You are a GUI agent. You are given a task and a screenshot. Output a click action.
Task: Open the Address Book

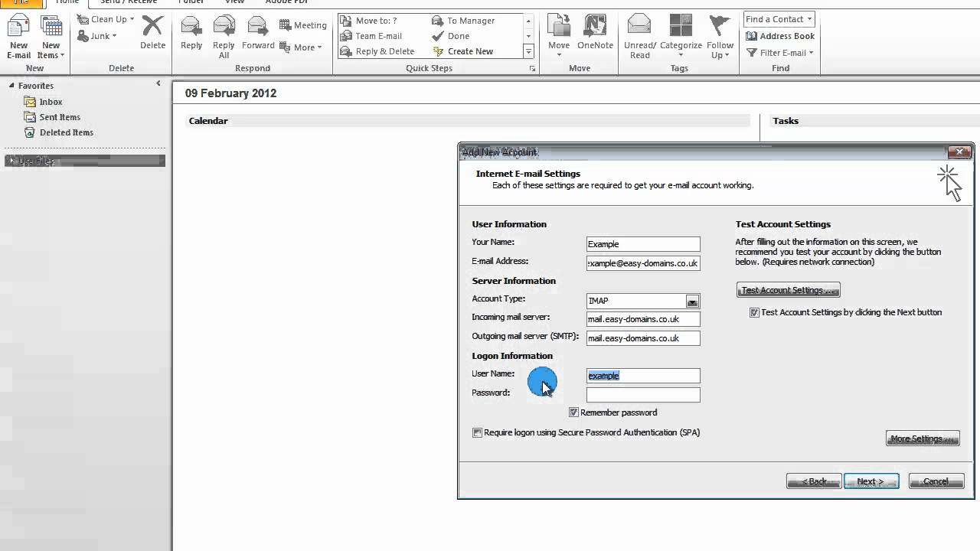(x=779, y=36)
